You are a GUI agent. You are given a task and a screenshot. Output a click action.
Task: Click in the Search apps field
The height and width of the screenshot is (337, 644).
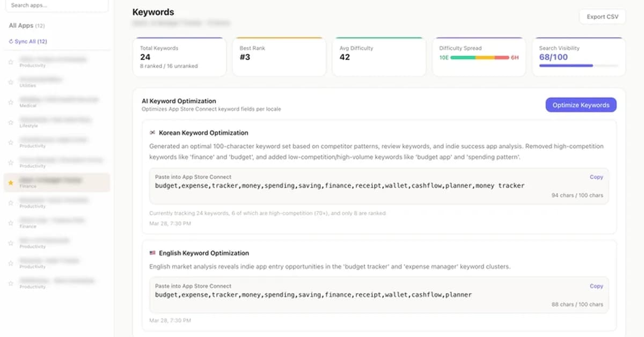(x=56, y=5)
